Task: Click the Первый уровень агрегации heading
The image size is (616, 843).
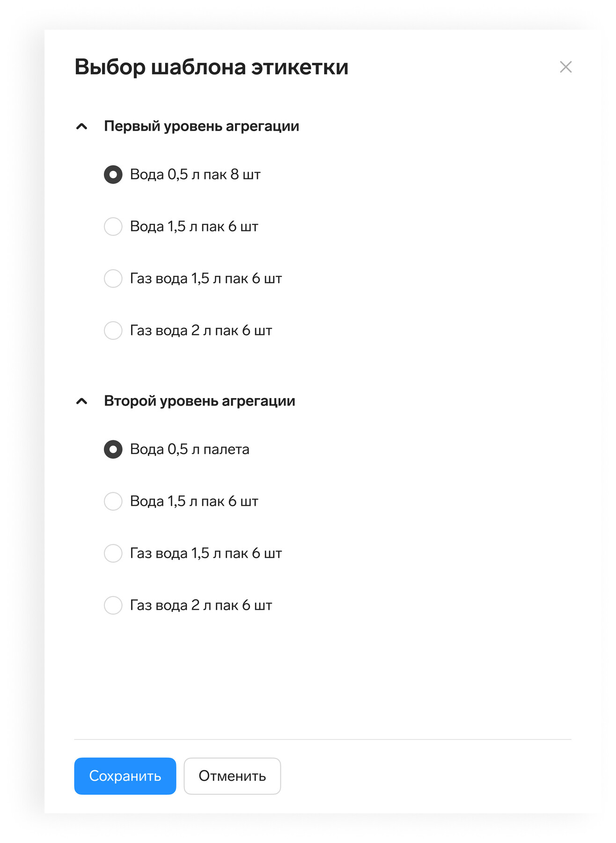Action: (x=201, y=126)
